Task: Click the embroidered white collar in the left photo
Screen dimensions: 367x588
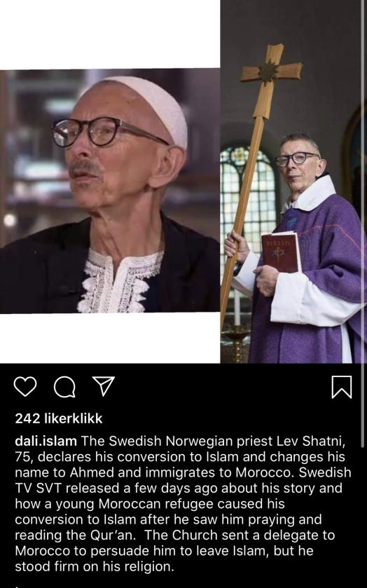Action: 120,280
